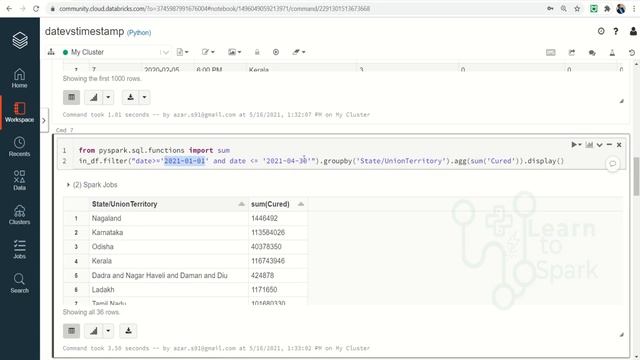Open the Edit menu dropdown

(x=208, y=52)
